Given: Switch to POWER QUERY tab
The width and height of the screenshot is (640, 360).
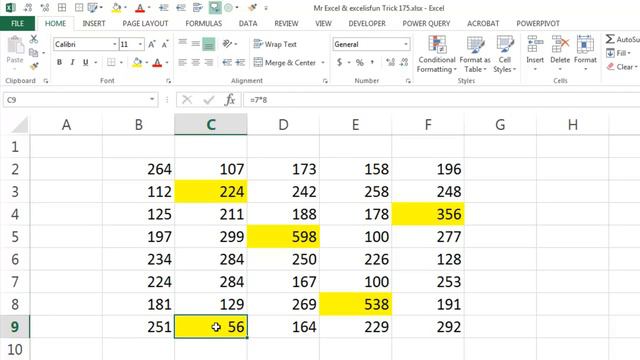Looking at the screenshot, I should (x=426, y=23).
